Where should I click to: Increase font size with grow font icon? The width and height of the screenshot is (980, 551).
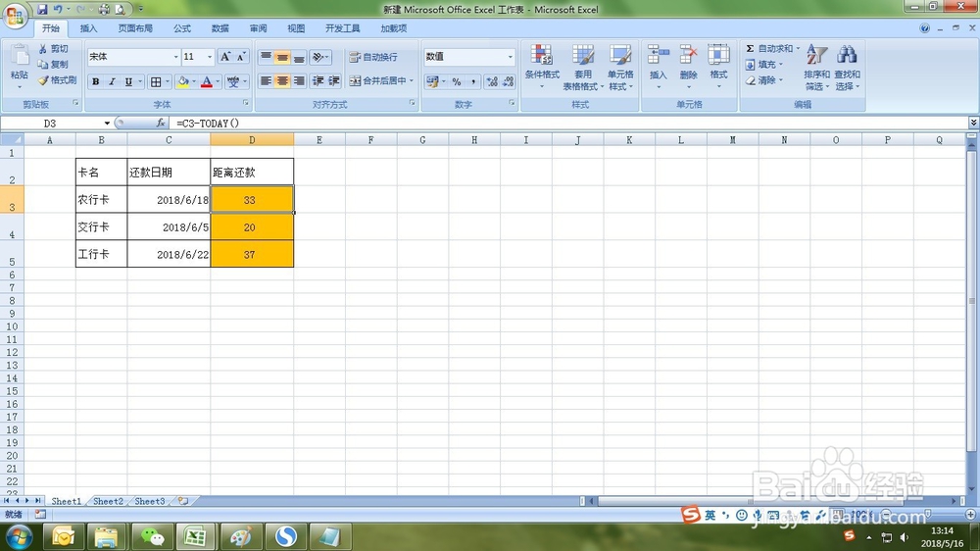coord(225,56)
